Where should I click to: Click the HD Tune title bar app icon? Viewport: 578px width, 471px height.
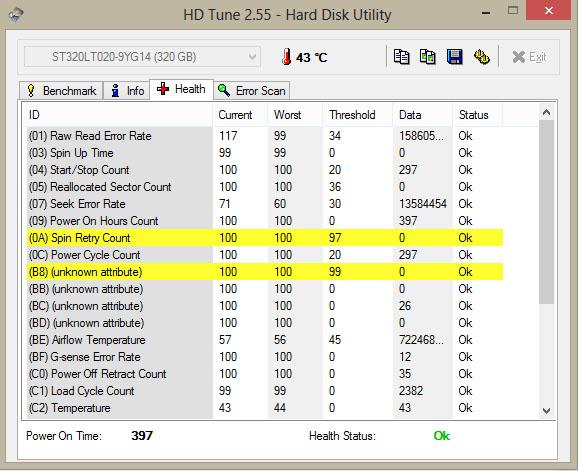click(x=15, y=14)
